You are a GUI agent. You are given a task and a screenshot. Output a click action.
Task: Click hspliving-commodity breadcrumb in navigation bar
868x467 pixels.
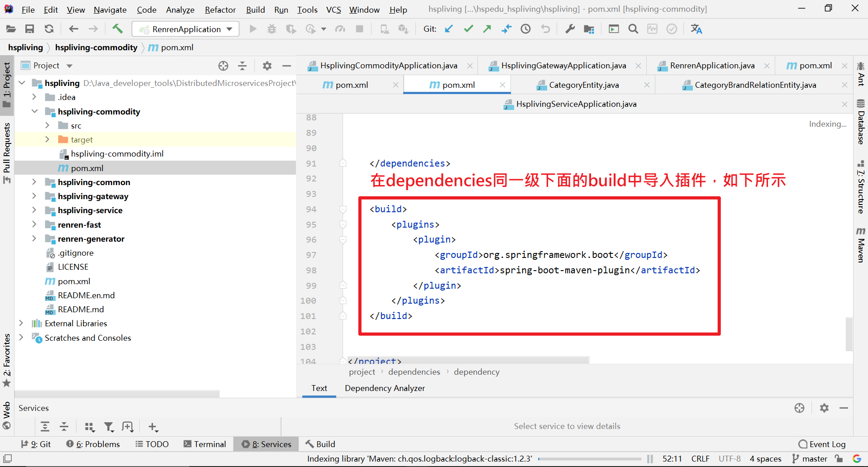tap(96, 48)
